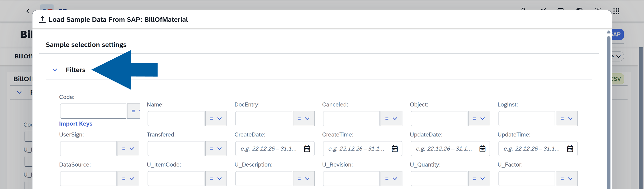Image resolution: width=644 pixels, height=189 pixels.
Task: Open the LogInst operator dropdown
Action: 567,119
